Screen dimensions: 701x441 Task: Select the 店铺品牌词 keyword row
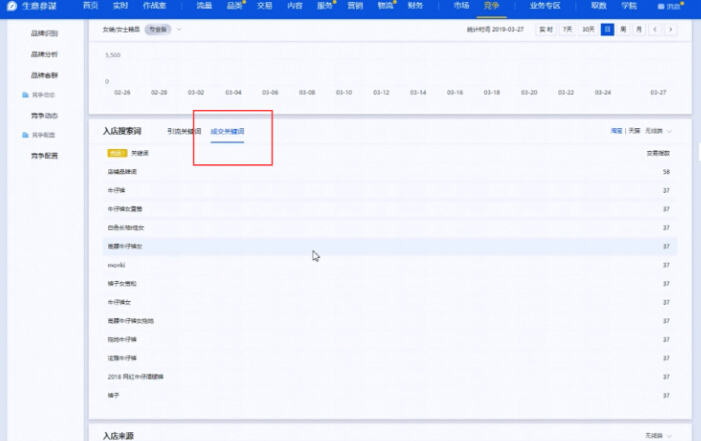123,172
